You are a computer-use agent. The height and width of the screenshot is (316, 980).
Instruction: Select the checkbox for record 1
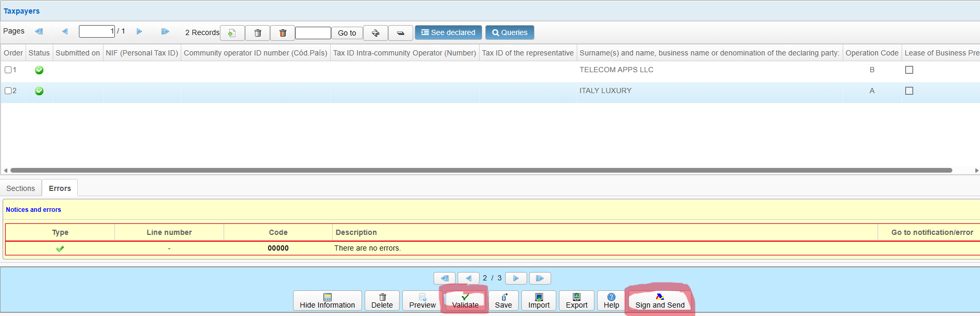8,70
